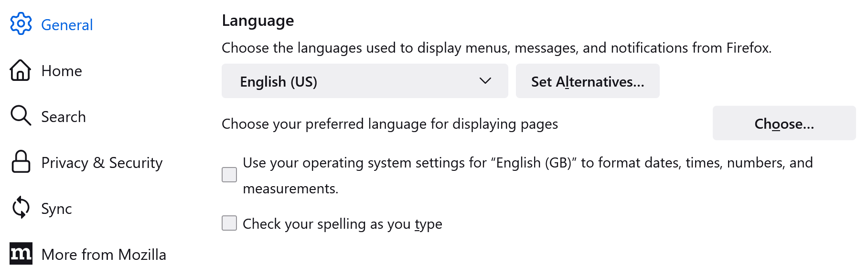This screenshot has width=868, height=279.
Task: Open the General settings category label
Action: coord(67,25)
